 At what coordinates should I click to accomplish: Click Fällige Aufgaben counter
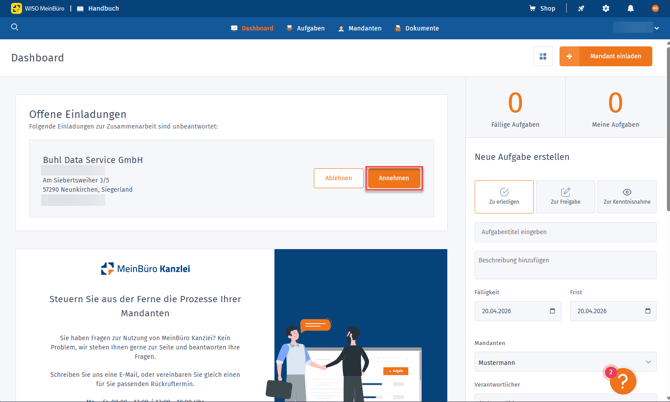click(x=515, y=109)
